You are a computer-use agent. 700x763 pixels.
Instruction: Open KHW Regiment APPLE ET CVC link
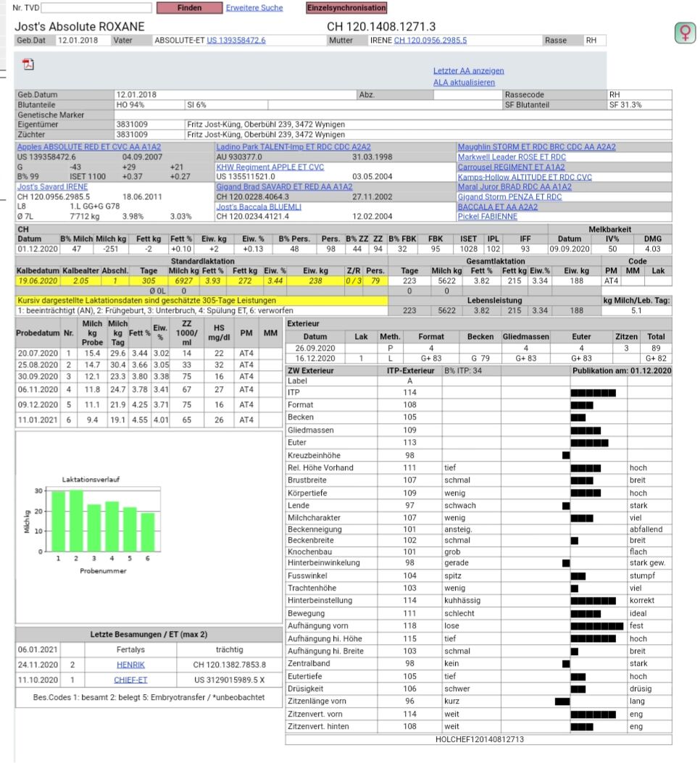(x=270, y=167)
